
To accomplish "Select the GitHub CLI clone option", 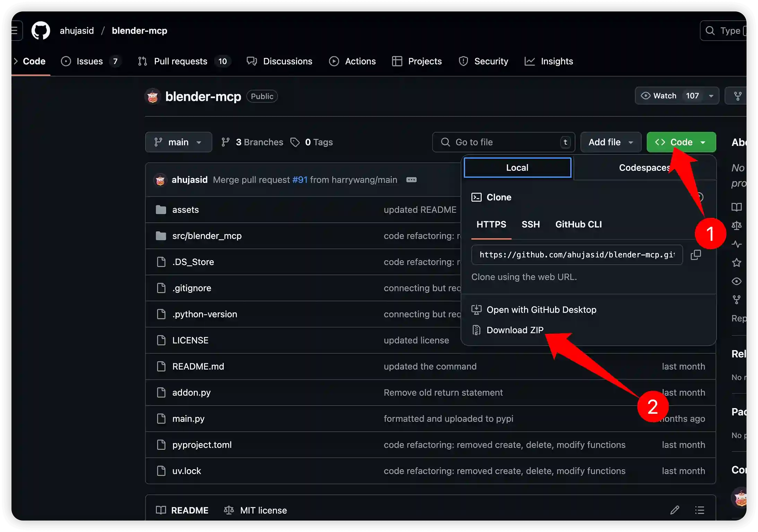I will pos(578,224).
